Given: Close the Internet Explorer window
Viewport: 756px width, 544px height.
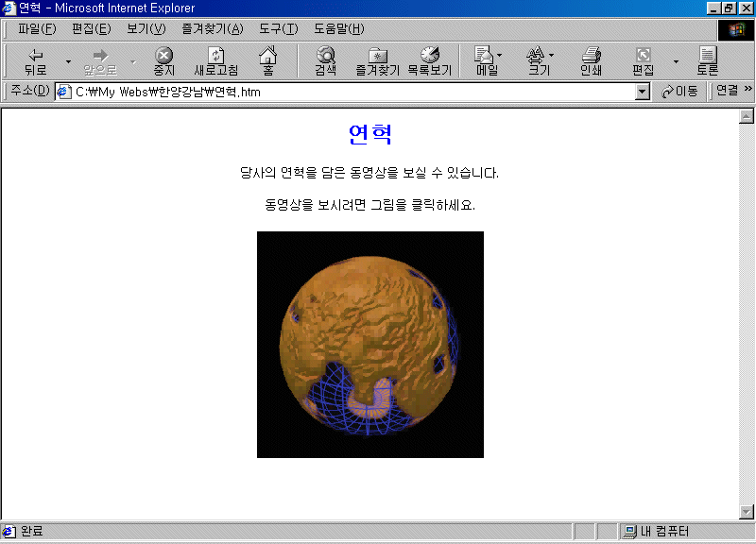Looking at the screenshot, I should [x=746, y=8].
